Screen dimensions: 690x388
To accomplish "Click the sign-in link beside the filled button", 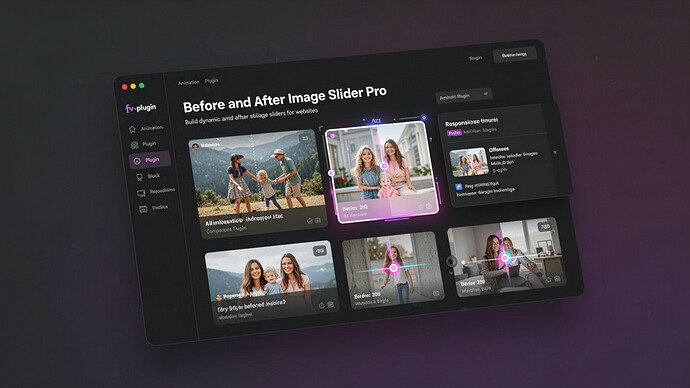I will click(x=475, y=58).
